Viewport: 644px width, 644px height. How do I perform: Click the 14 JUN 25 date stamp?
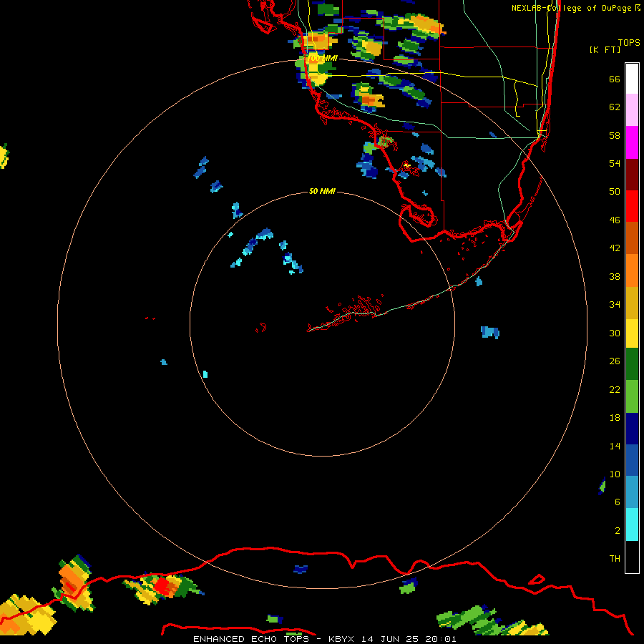tap(390, 639)
